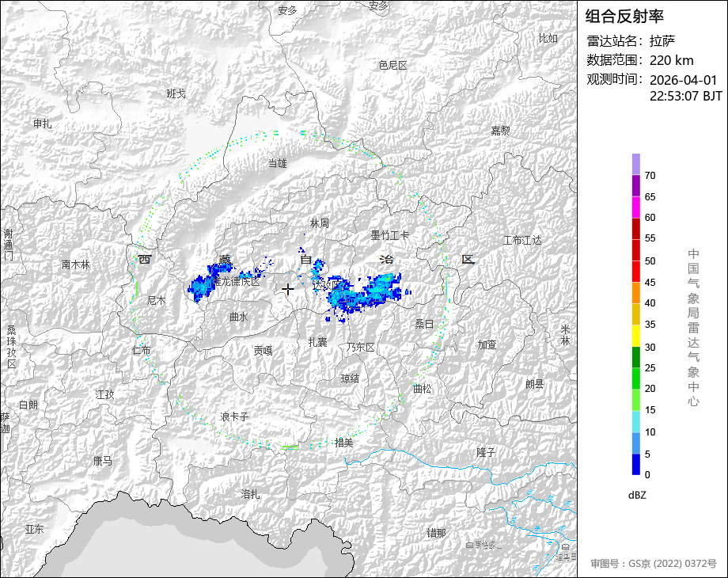Image resolution: width=728 pixels, height=578 pixels.
Task: Click the data range value 220 km
Action: click(x=671, y=60)
